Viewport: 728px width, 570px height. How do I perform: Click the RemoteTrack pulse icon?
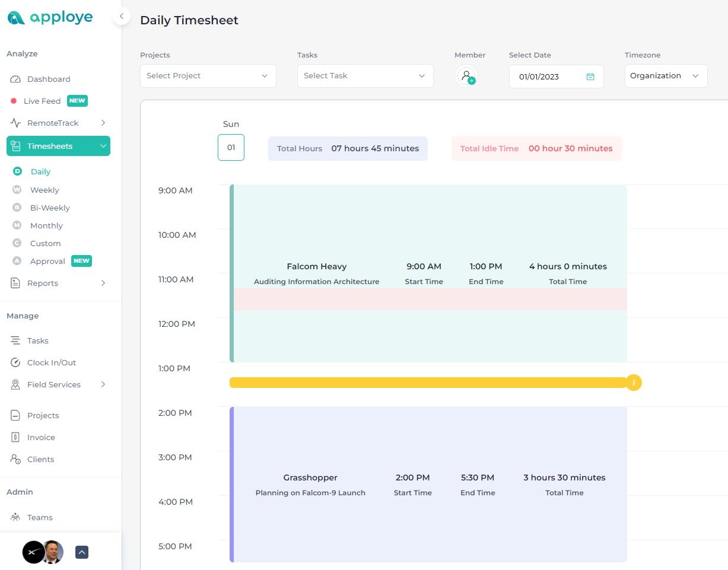point(16,123)
